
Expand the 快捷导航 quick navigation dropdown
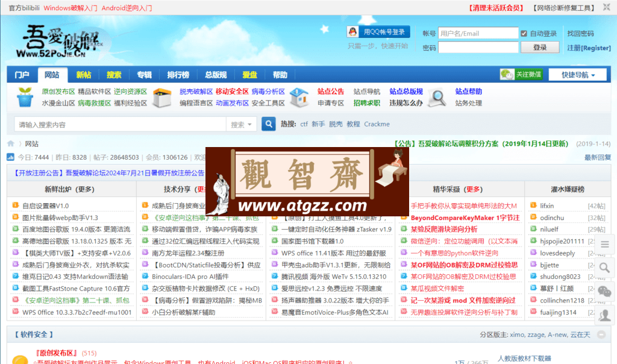[x=578, y=75]
